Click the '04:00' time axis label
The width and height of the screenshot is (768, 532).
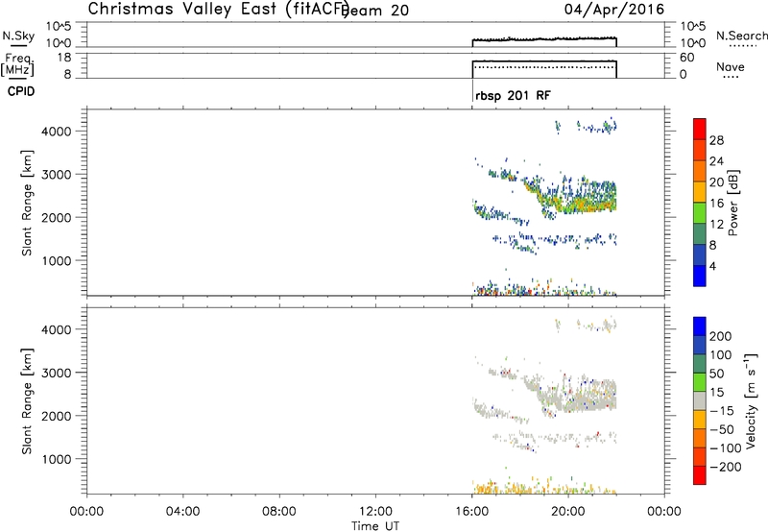(182, 512)
